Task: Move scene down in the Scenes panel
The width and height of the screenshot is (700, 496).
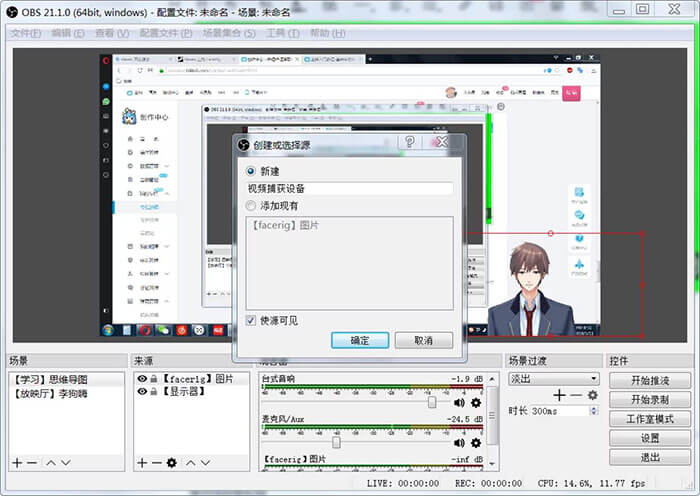Action: 66,463
